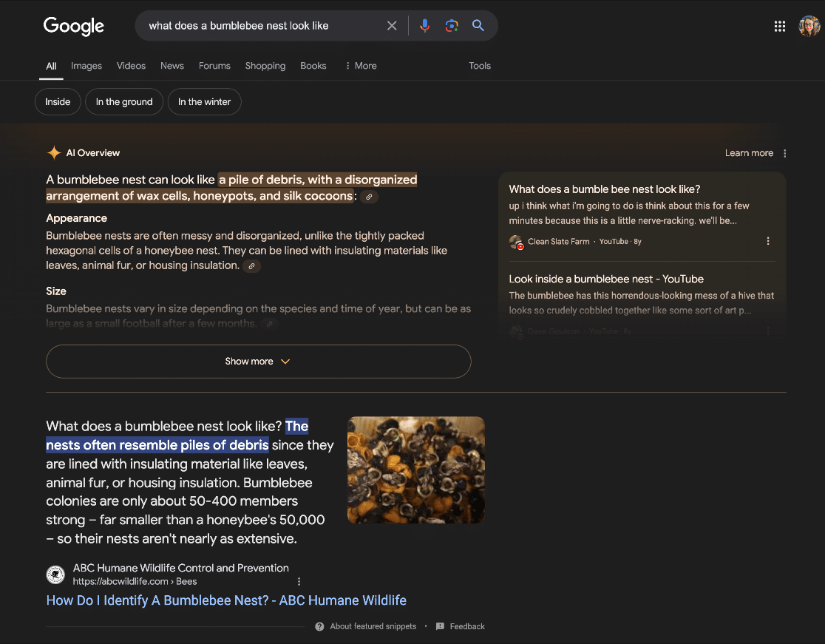
Task: Open the Google apps grid
Action: click(x=779, y=25)
